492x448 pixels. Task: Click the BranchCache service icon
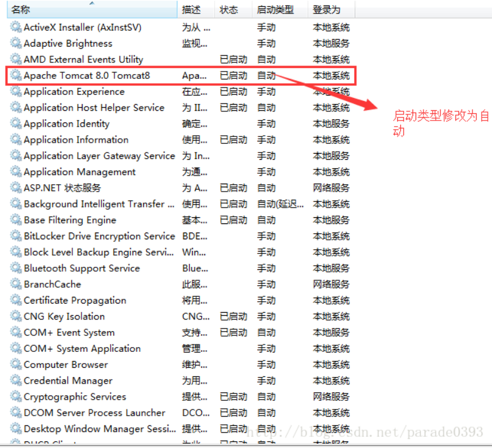[x=15, y=284]
